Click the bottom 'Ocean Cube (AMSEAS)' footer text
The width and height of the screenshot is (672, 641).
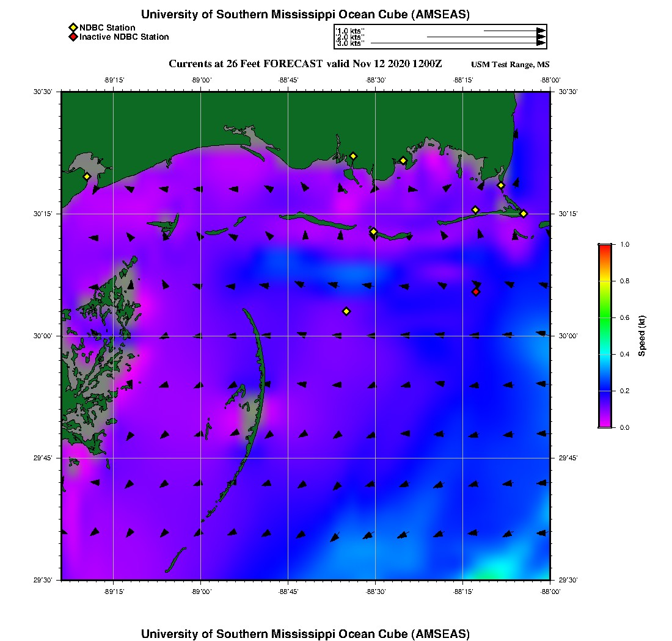pyautogui.click(x=305, y=634)
